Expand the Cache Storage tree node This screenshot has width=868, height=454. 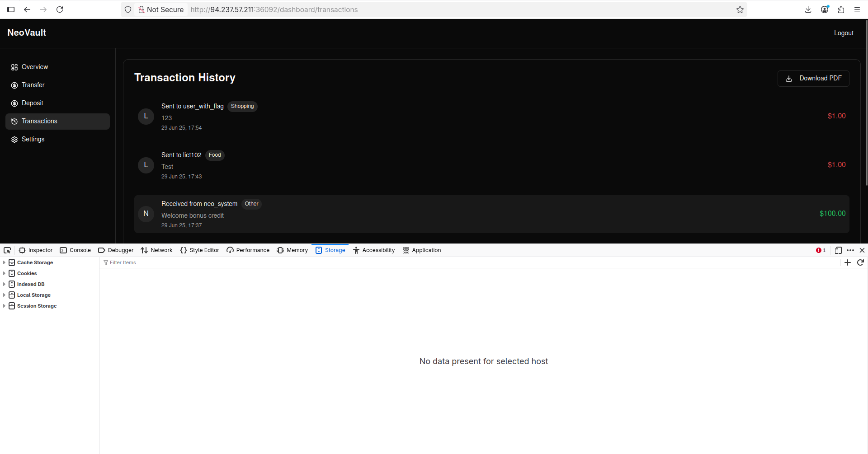pos(4,262)
